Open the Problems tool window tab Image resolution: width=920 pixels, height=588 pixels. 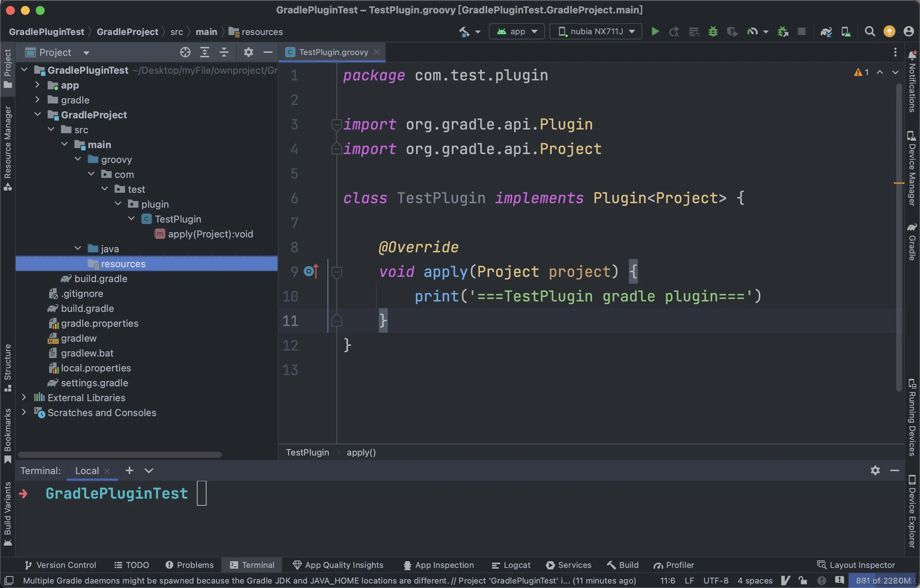coord(189,565)
